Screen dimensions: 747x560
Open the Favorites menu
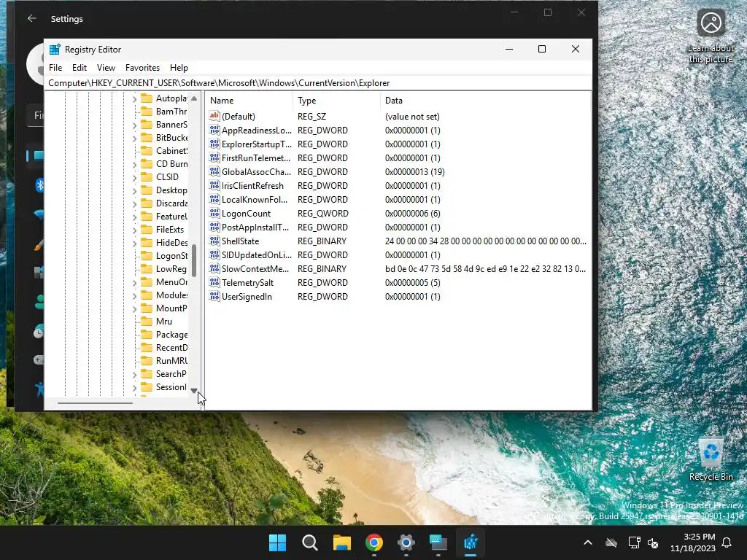coord(142,68)
